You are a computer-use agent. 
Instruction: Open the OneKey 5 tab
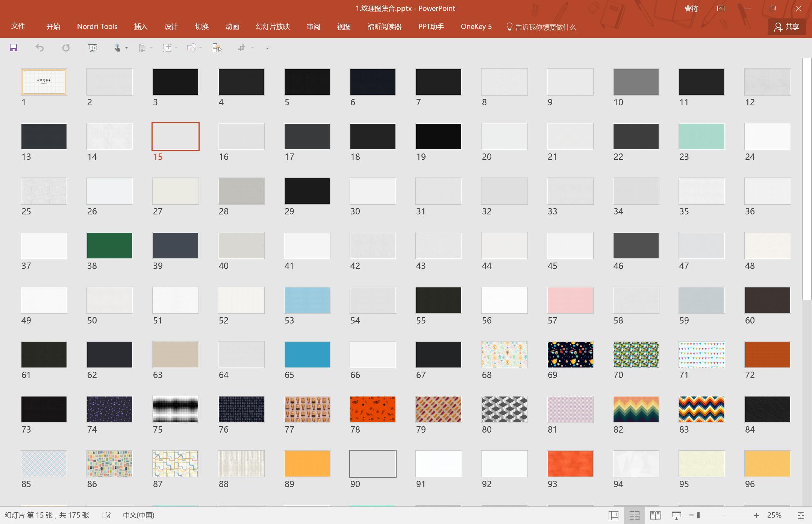pyautogui.click(x=476, y=27)
